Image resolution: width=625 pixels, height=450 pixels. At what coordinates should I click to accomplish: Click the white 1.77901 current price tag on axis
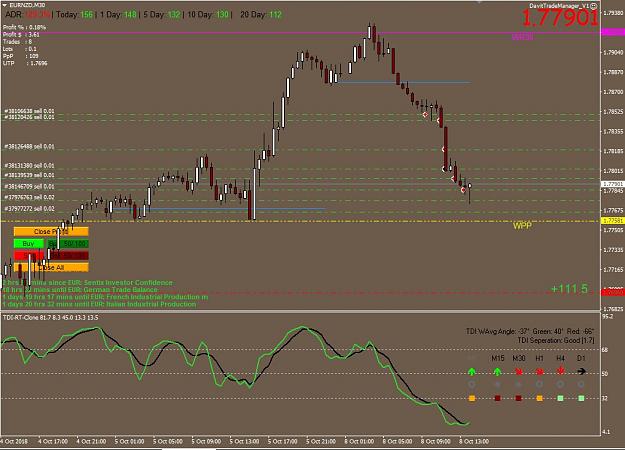(613, 184)
